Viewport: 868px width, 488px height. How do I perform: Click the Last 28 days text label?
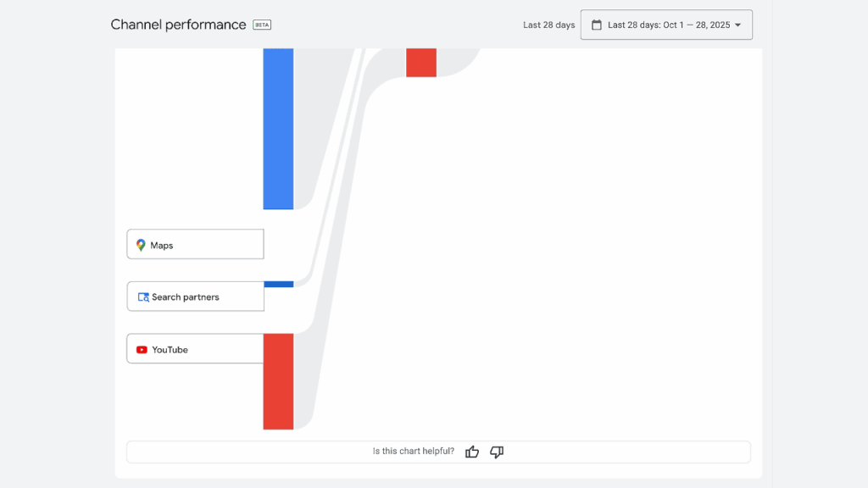pos(548,25)
